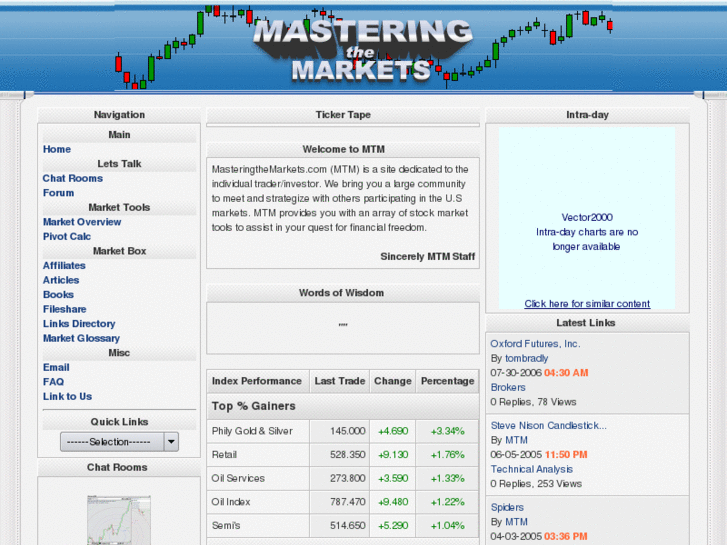Click the Latest Links panel header
727x545 pixels.
click(586, 323)
